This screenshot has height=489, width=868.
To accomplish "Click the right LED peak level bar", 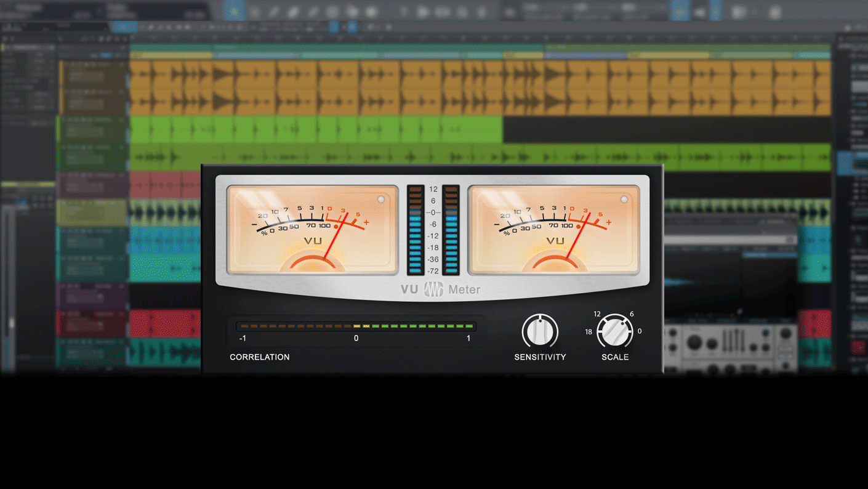I will click(x=451, y=230).
